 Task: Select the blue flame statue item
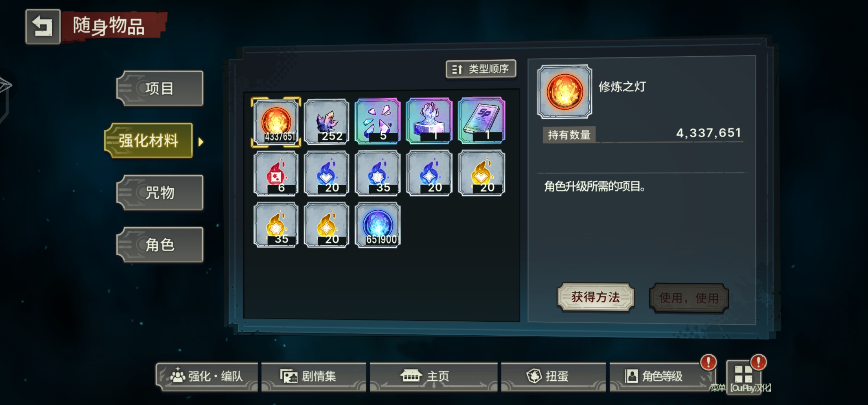tap(429, 121)
